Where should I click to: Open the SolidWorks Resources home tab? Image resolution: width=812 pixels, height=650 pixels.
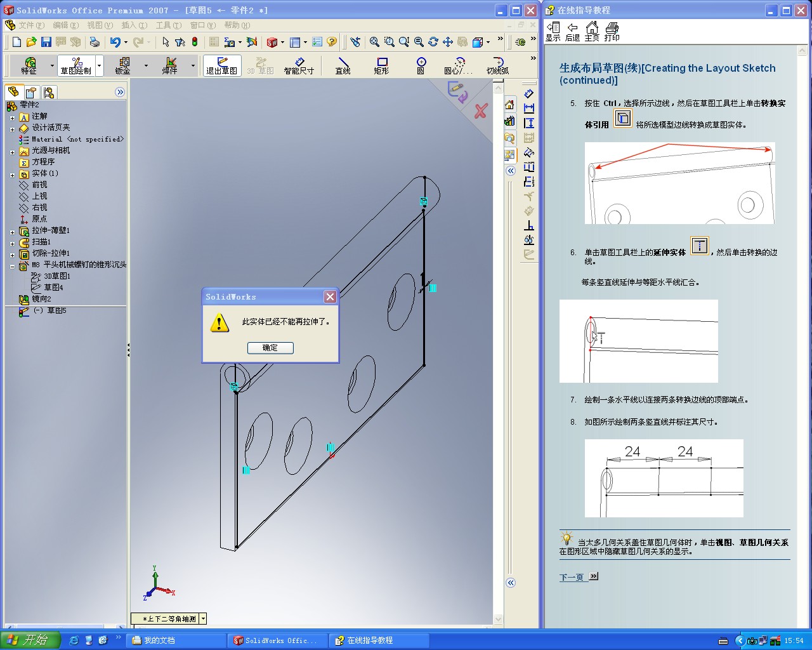click(509, 105)
